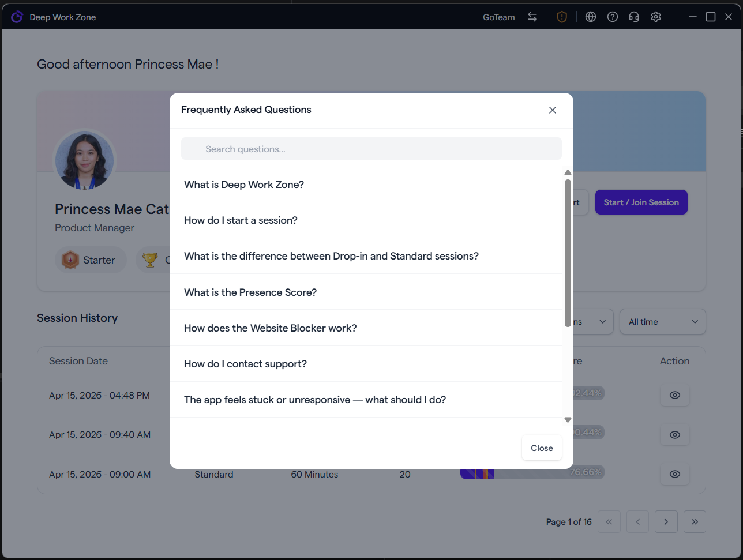Jump to the last page of session history
The width and height of the screenshot is (743, 560).
(x=695, y=522)
